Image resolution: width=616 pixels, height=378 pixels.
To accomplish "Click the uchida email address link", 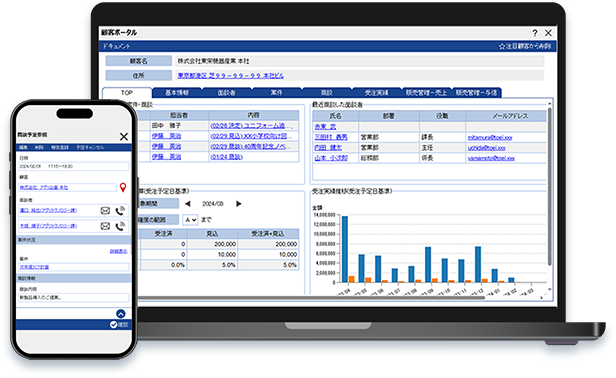I will pos(486,148).
